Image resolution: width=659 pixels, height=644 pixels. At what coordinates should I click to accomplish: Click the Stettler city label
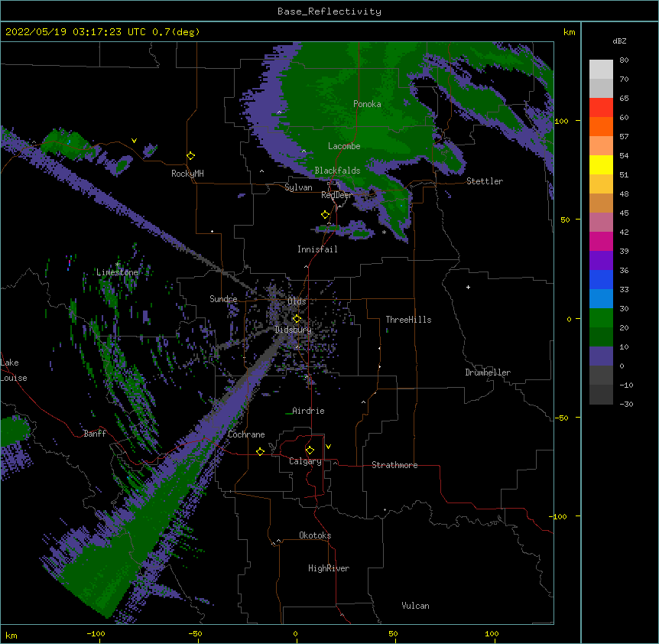click(485, 181)
